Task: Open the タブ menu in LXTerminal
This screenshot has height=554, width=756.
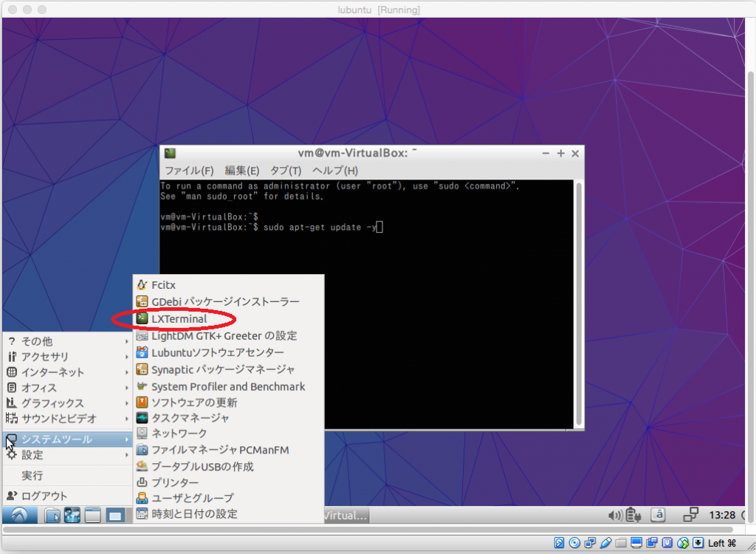Action: (288, 171)
